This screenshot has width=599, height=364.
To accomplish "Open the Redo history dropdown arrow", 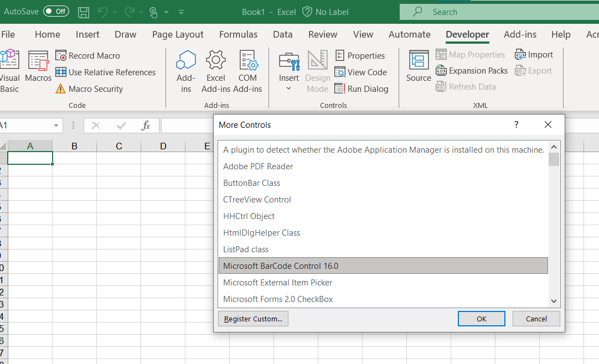I will (x=141, y=12).
